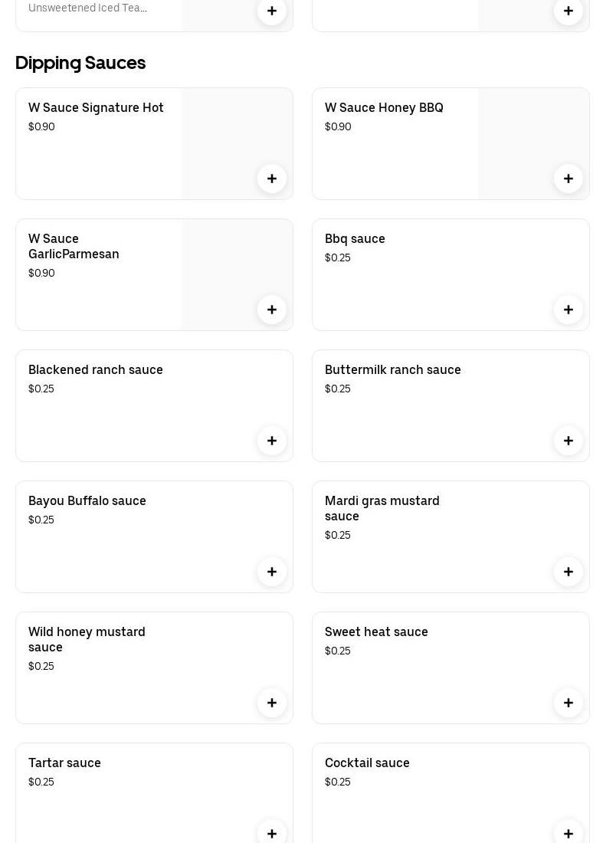
Task: Add Cocktail sauce to order
Action: 568,833
